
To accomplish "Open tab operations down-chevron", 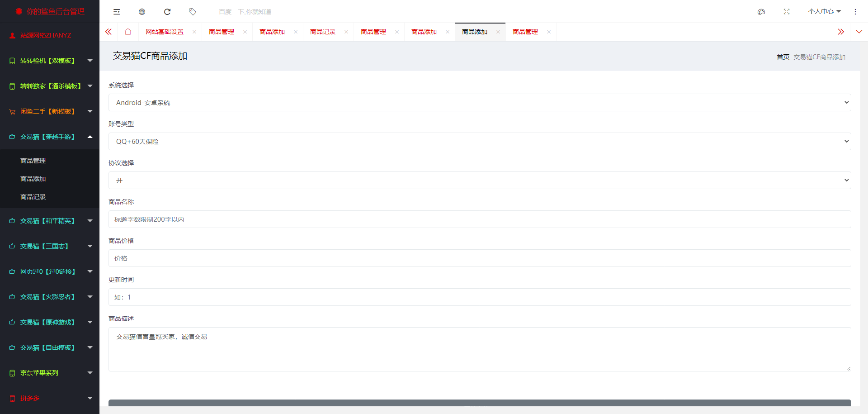I will pos(859,32).
